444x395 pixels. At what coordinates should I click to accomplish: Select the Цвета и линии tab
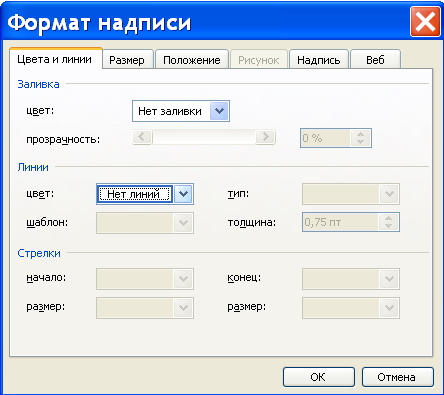point(55,59)
